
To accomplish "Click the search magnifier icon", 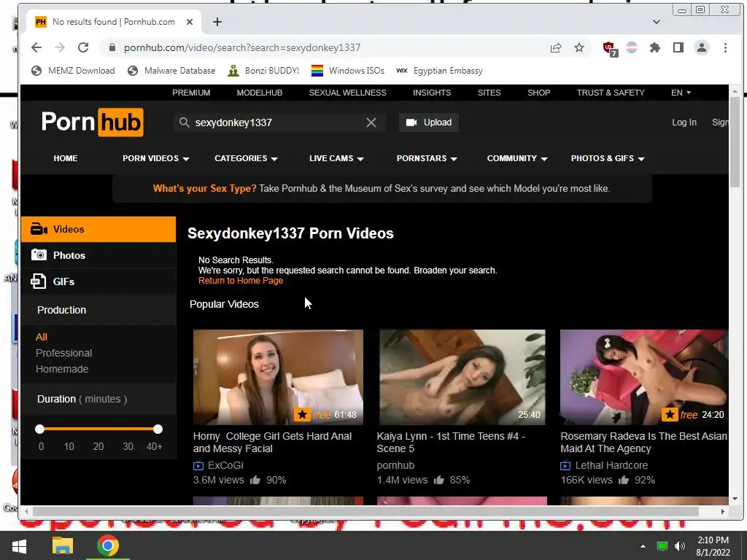I will (184, 122).
